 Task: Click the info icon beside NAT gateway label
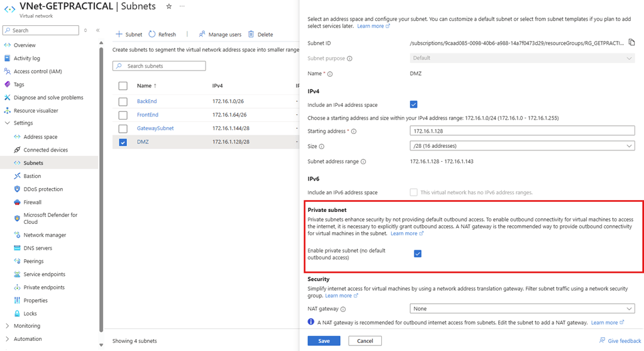tap(343, 309)
